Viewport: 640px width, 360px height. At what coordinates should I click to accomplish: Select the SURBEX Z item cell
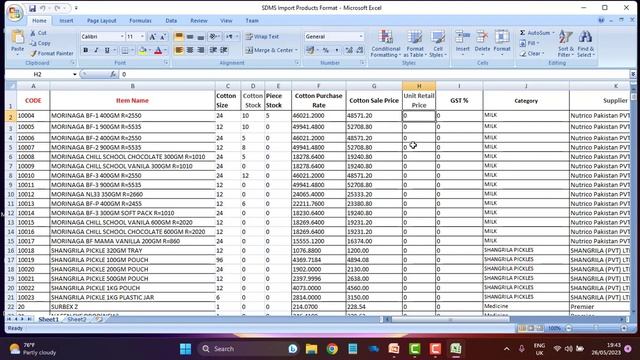(x=133, y=307)
